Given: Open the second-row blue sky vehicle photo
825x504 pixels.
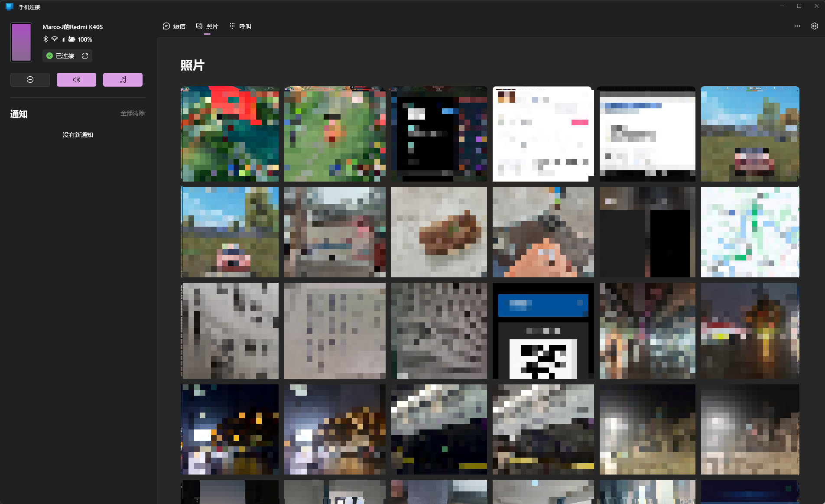Looking at the screenshot, I should pyautogui.click(x=230, y=232).
